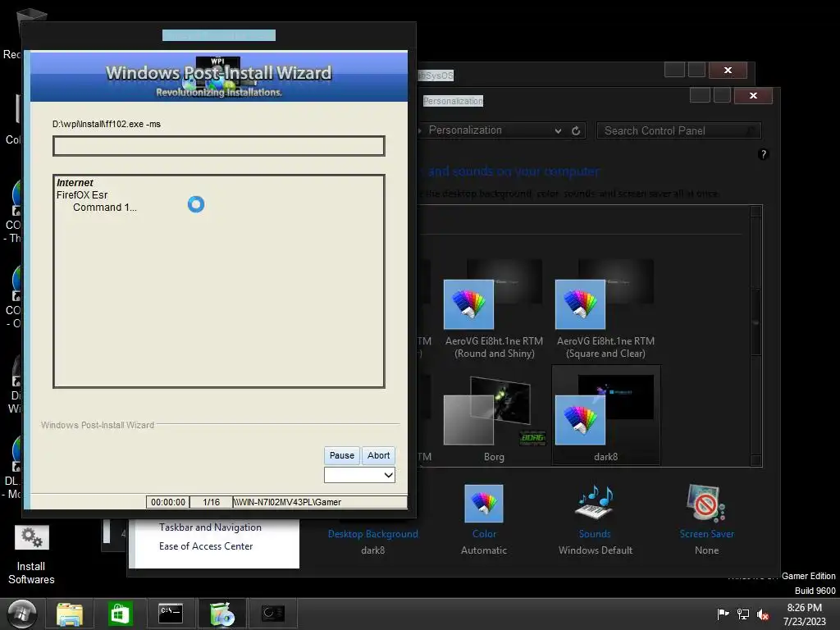Open the Sounds icon
Viewport: 840px width, 630px height.
point(595,504)
